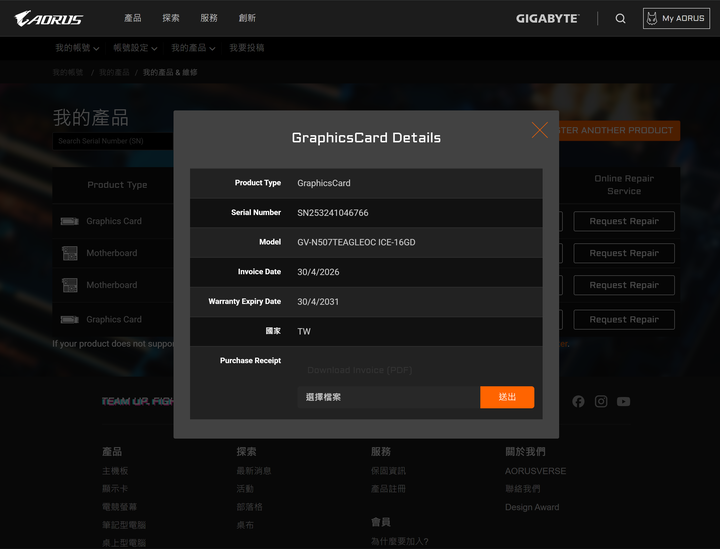
Task: Open the YouTube icon in footer
Action: pos(623,402)
